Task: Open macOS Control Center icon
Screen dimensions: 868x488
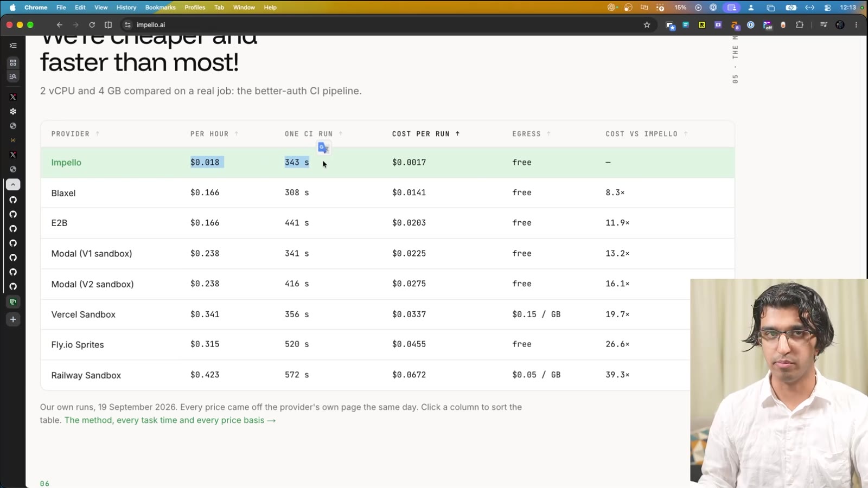Action: pos(827,8)
